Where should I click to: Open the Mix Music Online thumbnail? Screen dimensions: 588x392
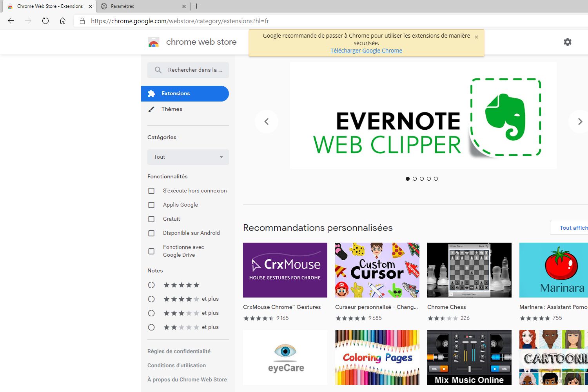point(469,358)
